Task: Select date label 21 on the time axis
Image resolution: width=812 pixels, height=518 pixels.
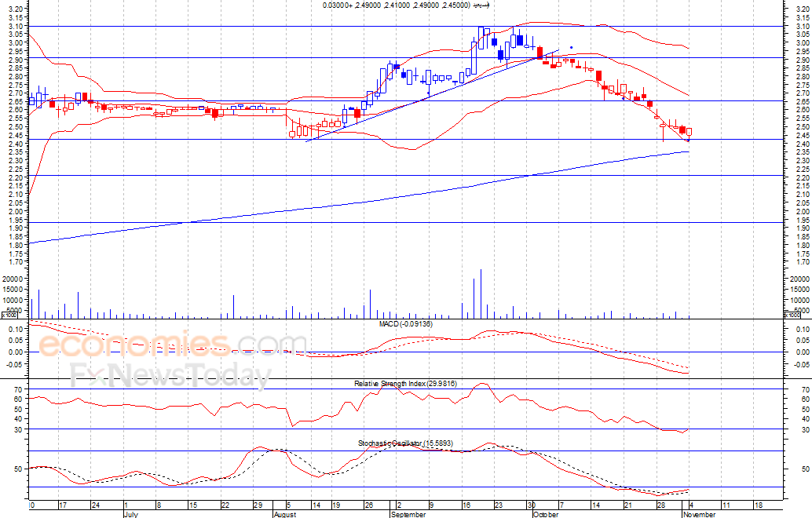Action: [628, 505]
